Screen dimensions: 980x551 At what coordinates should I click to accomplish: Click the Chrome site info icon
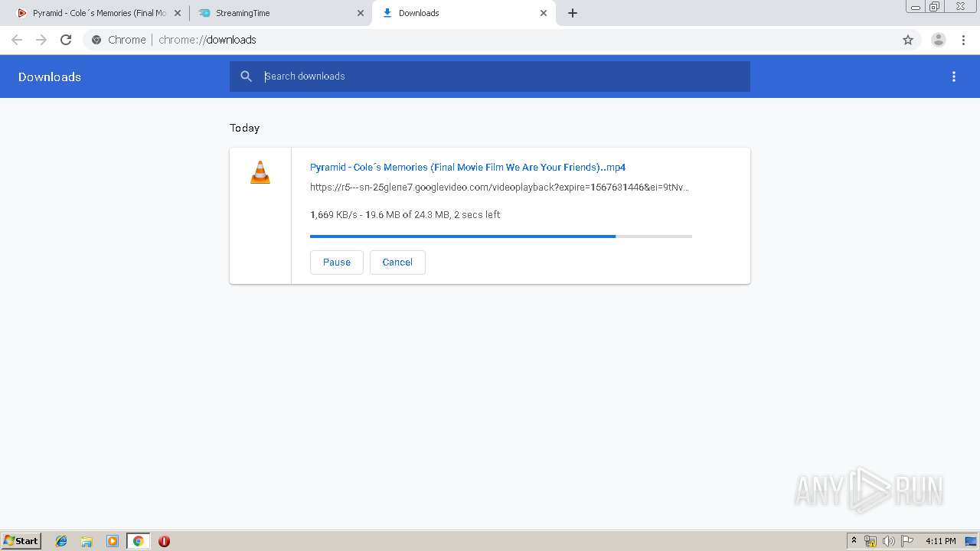(96, 40)
